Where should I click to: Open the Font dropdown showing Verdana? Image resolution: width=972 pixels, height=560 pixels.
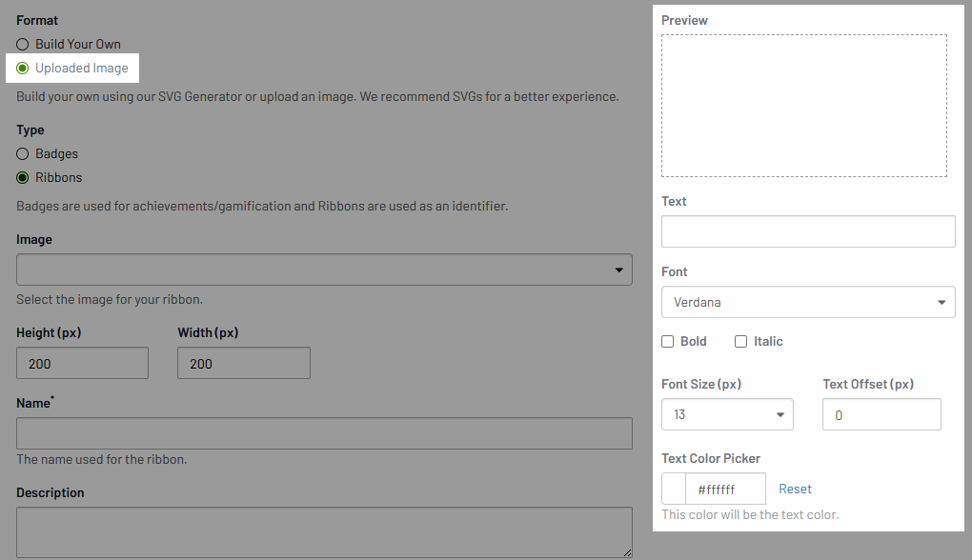(x=808, y=302)
